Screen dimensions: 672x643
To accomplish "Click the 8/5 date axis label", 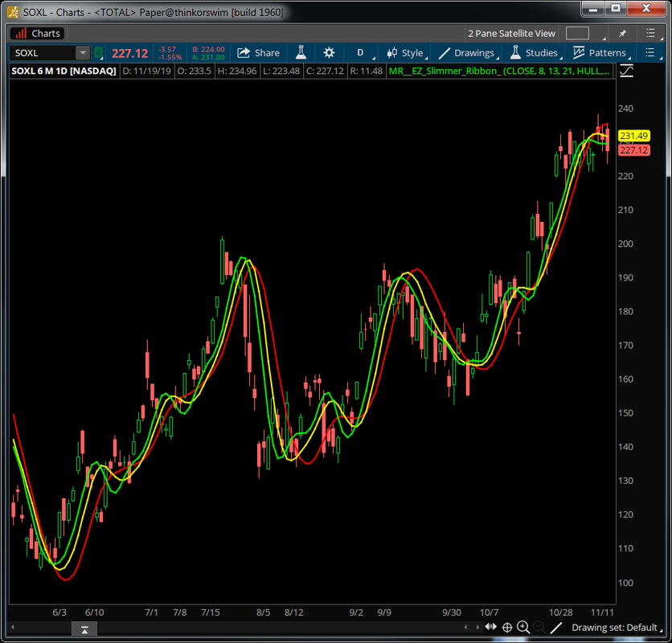I will (x=263, y=612).
